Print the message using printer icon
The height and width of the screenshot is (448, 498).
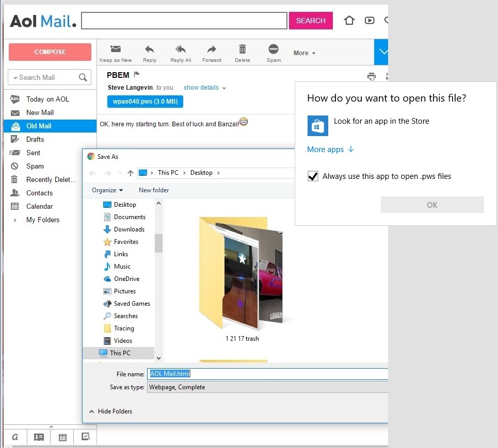[371, 76]
